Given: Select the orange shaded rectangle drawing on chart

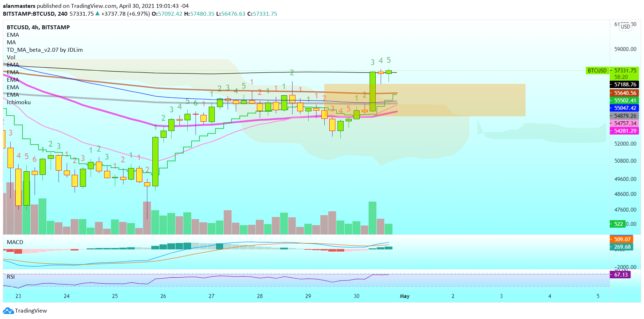Looking at the screenshot, I should [425, 100].
